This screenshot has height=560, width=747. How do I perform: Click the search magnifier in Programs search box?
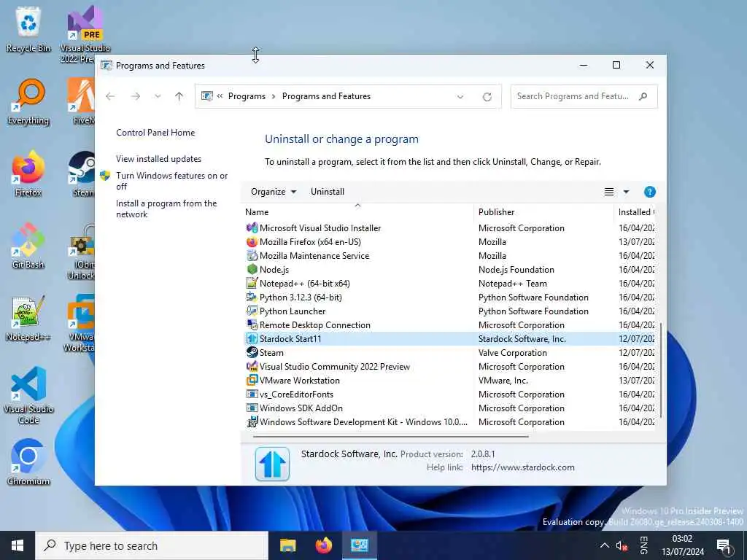click(643, 96)
